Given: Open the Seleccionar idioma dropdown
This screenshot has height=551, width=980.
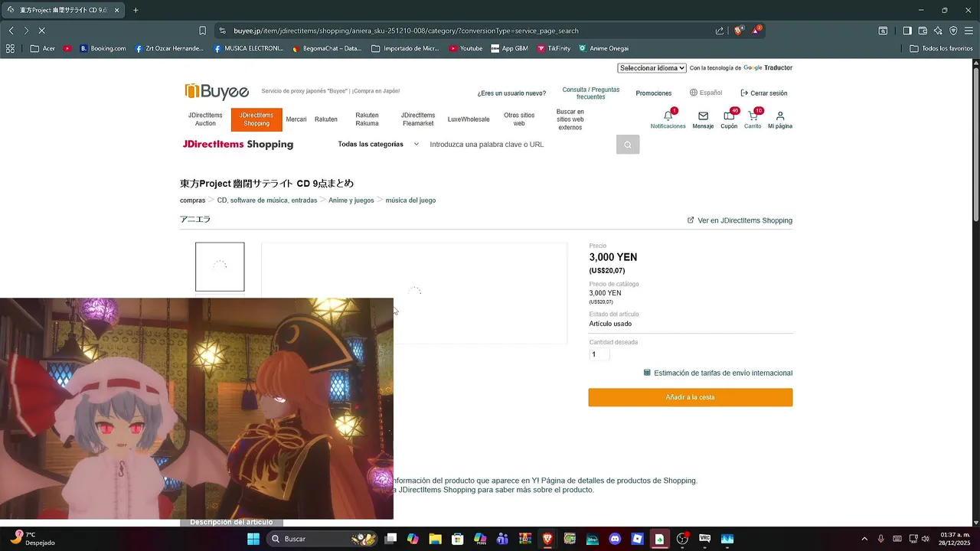Looking at the screenshot, I should tap(652, 68).
